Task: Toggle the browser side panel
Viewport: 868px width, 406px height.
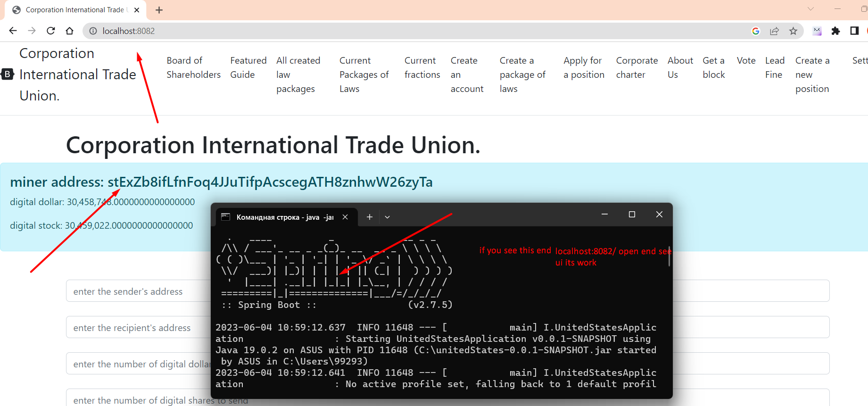Action: (854, 31)
